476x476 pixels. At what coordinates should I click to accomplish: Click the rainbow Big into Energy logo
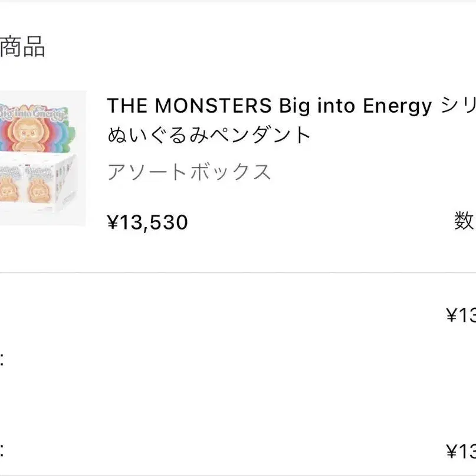41,112
